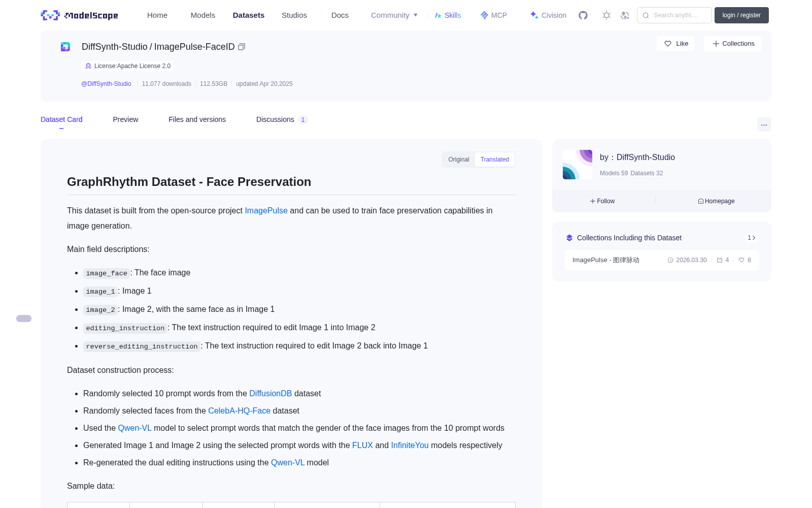Select the Dataset Card tab

61,119
